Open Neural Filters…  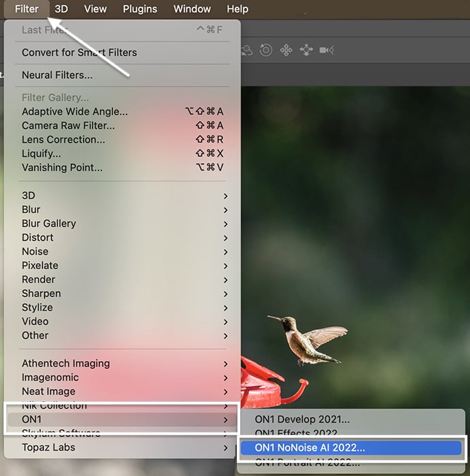point(122,75)
